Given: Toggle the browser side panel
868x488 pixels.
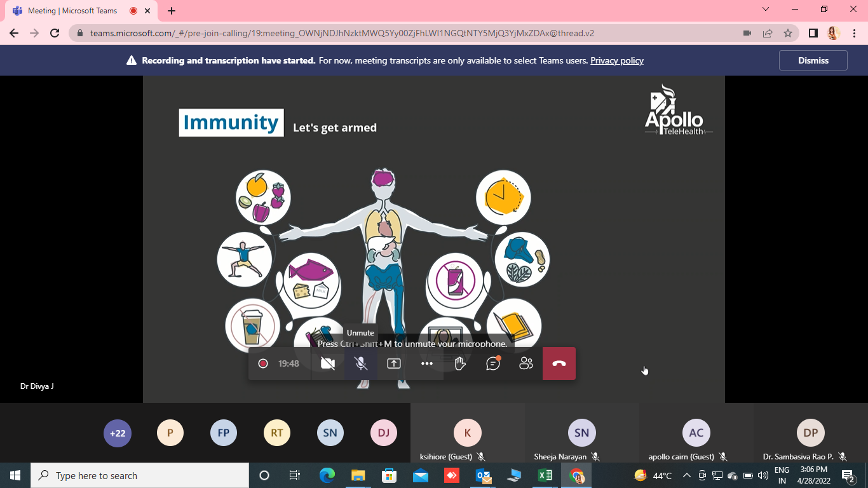Looking at the screenshot, I should pyautogui.click(x=813, y=33).
